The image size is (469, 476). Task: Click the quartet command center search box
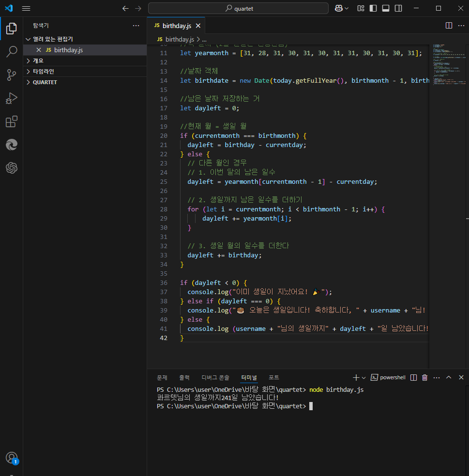pos(239,8)
